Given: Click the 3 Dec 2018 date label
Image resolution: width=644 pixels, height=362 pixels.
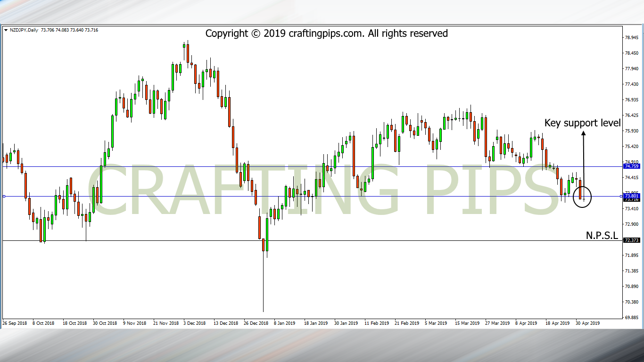Looking at the screenshot, I should [195, 323].
